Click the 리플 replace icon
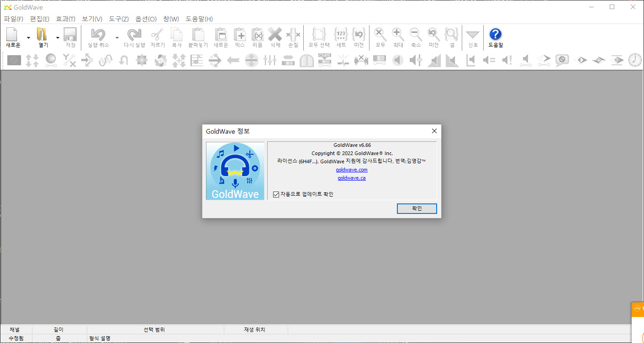Screen dimensions: 644x343 [258, 34]
